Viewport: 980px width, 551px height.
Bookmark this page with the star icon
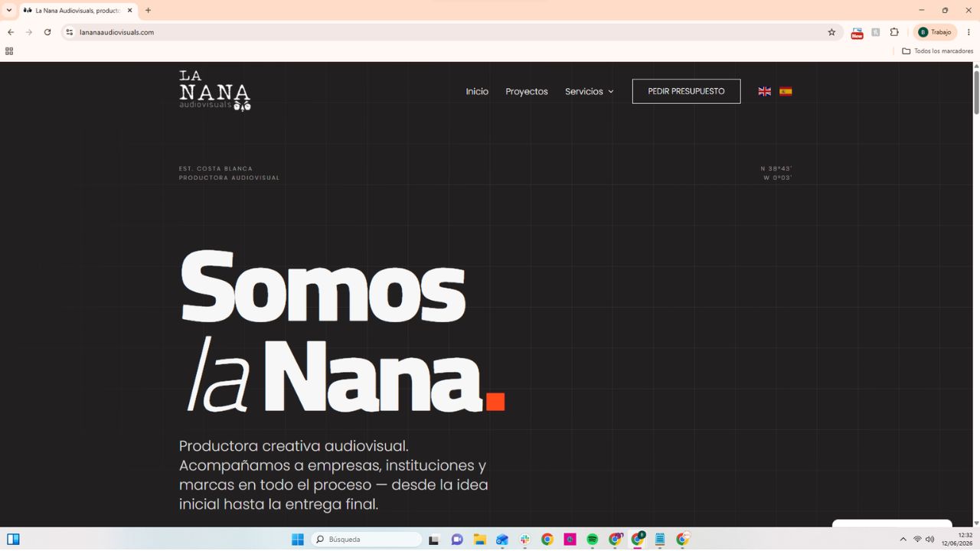(x=831, y=32)
